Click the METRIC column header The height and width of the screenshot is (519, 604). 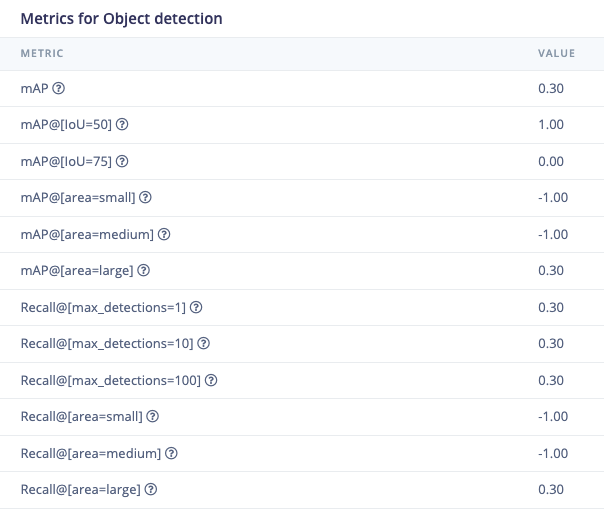(x=42, y=53)
